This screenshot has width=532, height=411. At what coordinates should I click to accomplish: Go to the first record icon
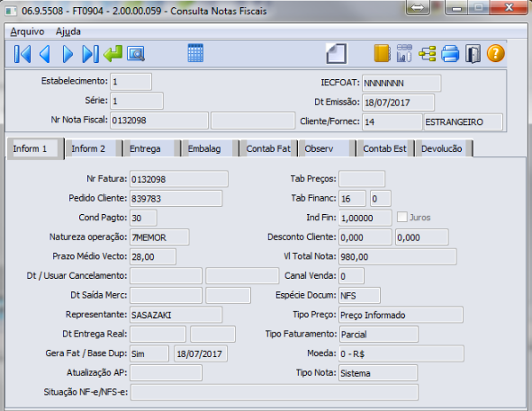[23, 54]
